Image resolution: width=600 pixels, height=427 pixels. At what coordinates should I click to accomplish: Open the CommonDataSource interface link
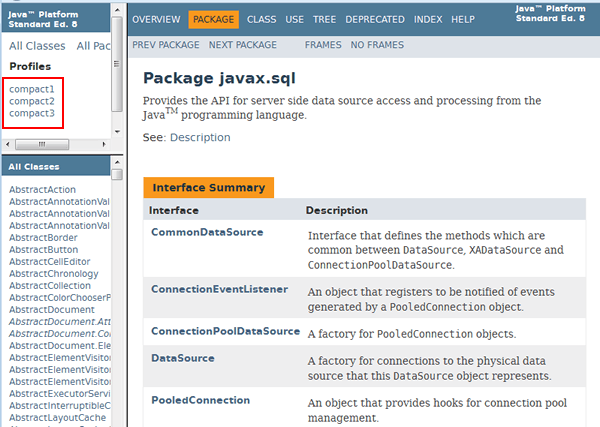point(207,232)
